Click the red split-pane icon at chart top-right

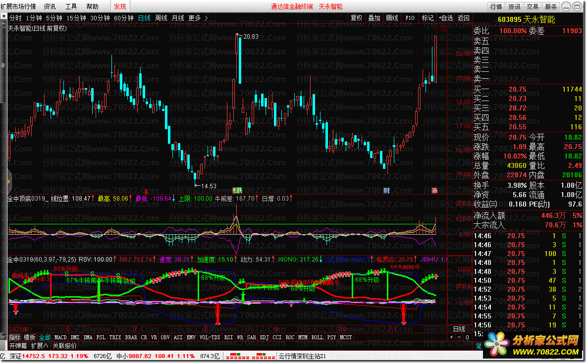pos(443,29)
